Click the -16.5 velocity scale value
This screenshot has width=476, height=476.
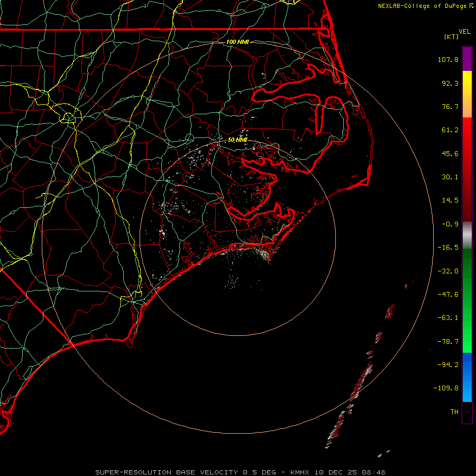[448, 248]
